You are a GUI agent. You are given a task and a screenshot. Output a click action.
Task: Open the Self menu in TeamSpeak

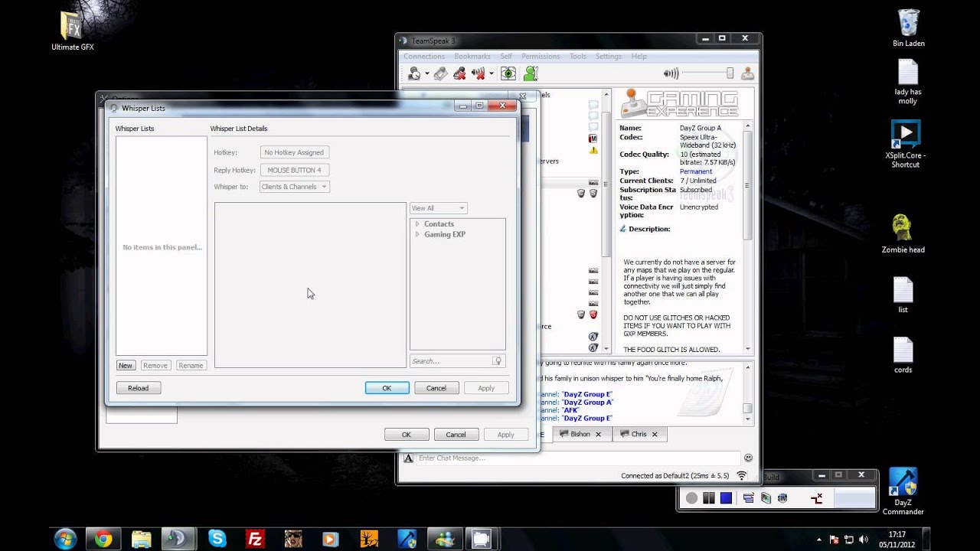point(506,56)
